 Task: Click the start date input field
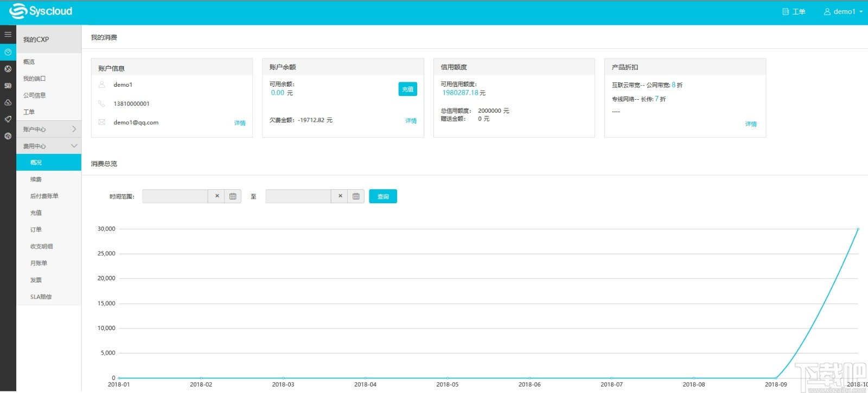pos(175,196)
